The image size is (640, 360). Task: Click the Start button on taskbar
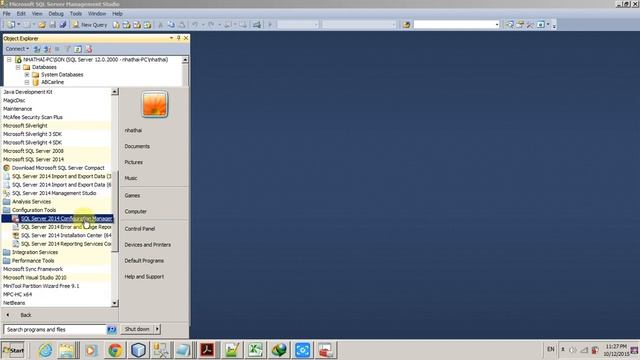point(13,350)
